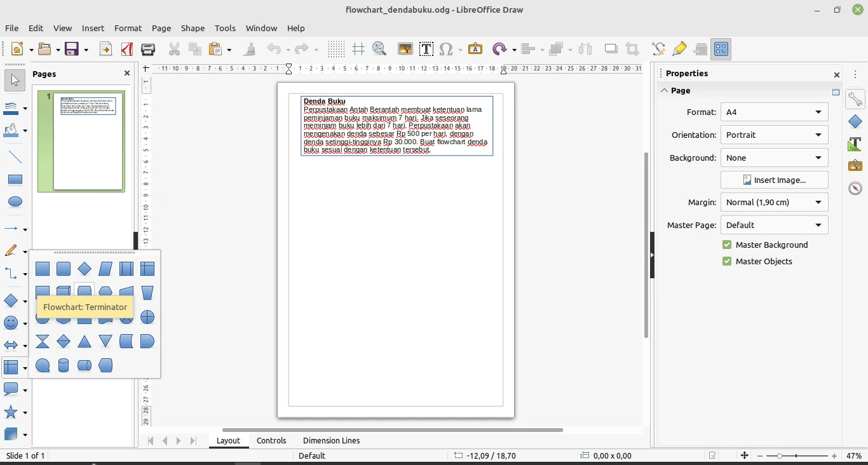Choose Flowchart: Direct Access Storage shape
The width and height of the screenshot is (868, 465).
pyautogui.click(x=85, y=365)
